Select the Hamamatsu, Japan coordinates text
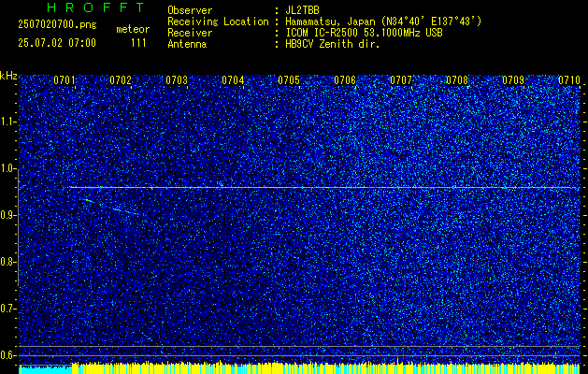Screen dimensions: 588x374 coord(383,22)
